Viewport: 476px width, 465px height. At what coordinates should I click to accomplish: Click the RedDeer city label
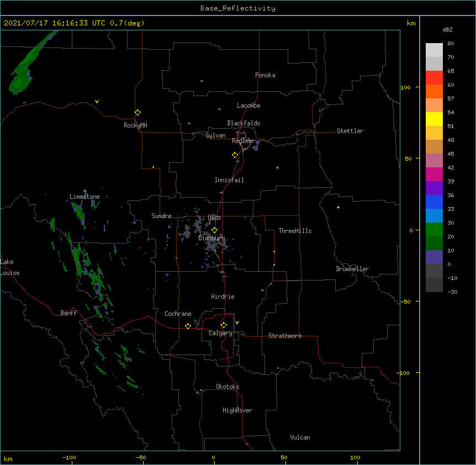[x=244, y=141]
